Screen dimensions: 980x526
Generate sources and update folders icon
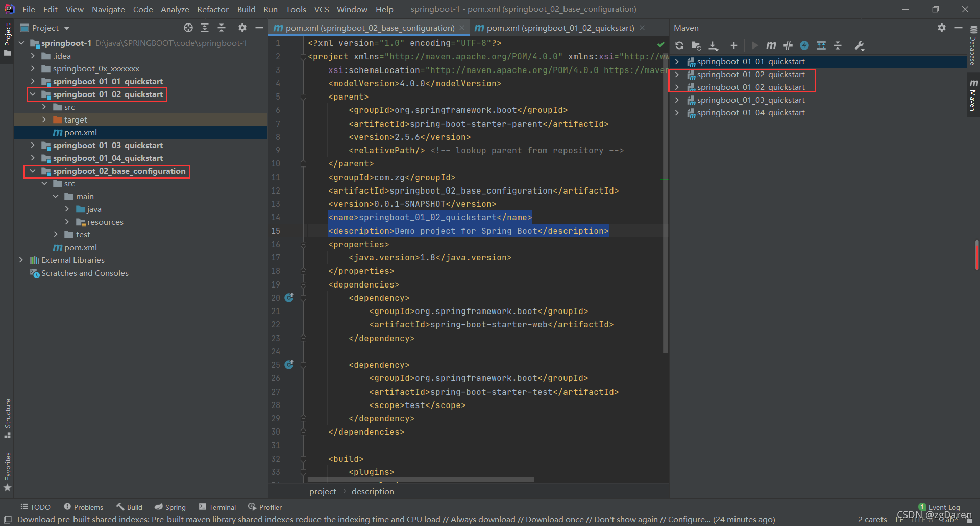(696, 46)
